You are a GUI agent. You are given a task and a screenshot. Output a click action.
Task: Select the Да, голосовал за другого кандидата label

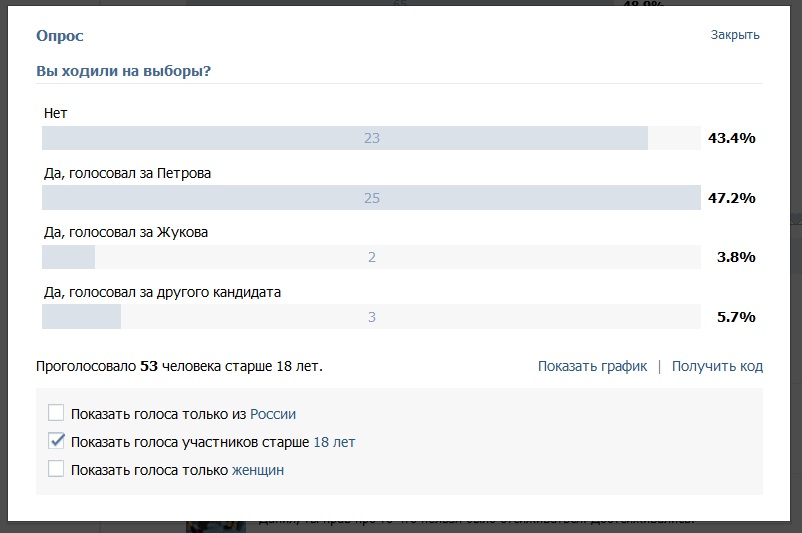pos(162,292)
